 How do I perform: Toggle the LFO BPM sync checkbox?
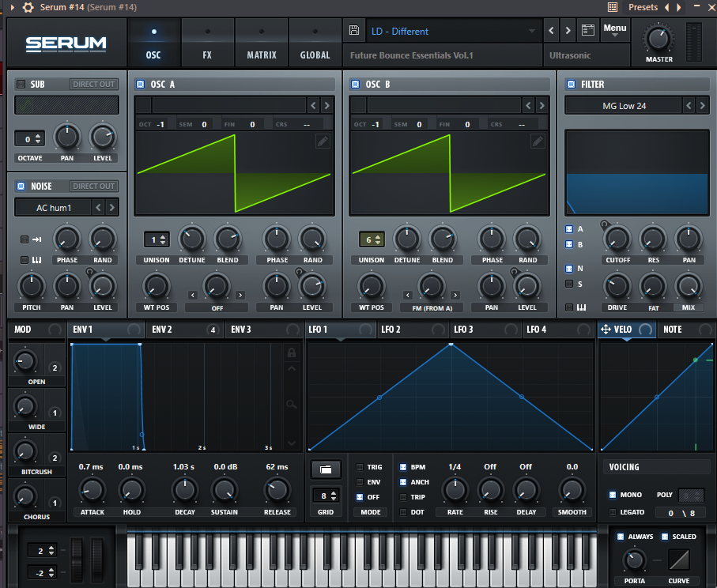403,467
